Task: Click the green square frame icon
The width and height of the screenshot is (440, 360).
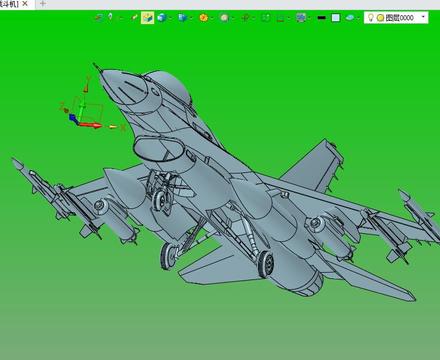Action: tap(266, 18)
